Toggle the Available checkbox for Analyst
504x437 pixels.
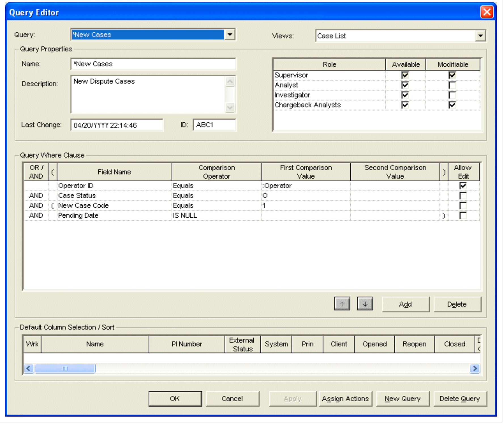tap(405, 85)
